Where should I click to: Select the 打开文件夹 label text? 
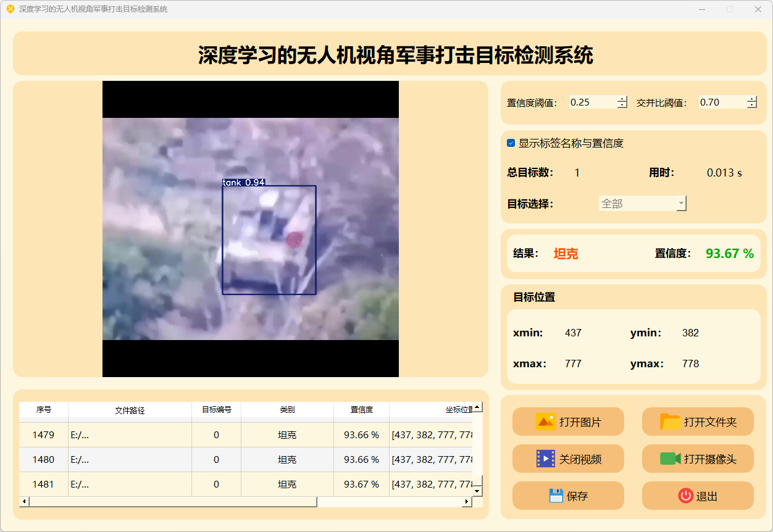point(710,423)
